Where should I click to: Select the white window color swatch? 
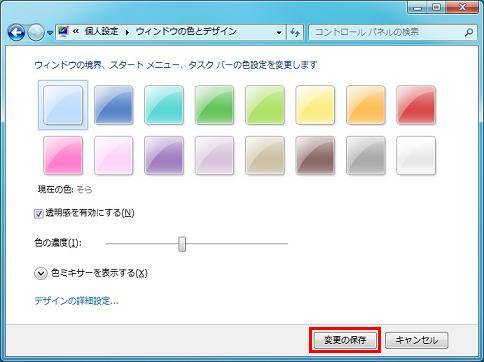pyautogui.click(x=416, y=155)
